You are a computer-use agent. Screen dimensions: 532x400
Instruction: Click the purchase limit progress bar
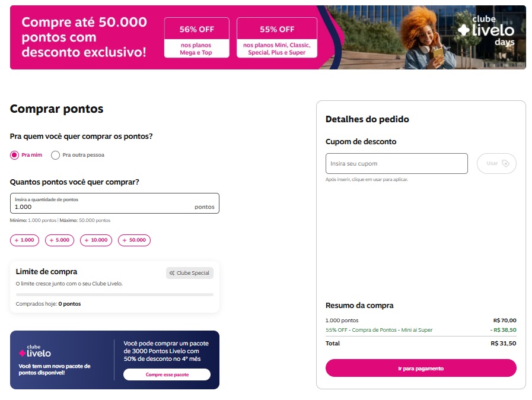coord(114,294)
